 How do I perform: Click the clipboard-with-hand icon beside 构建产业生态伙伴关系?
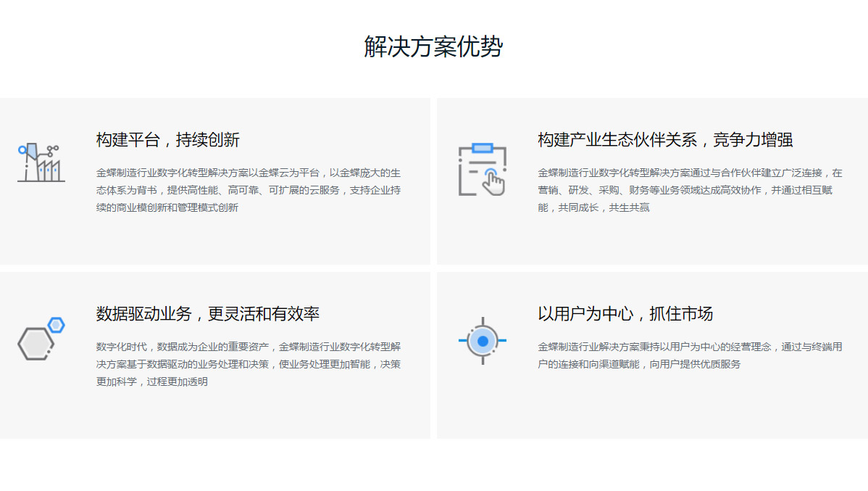[482, 170]
